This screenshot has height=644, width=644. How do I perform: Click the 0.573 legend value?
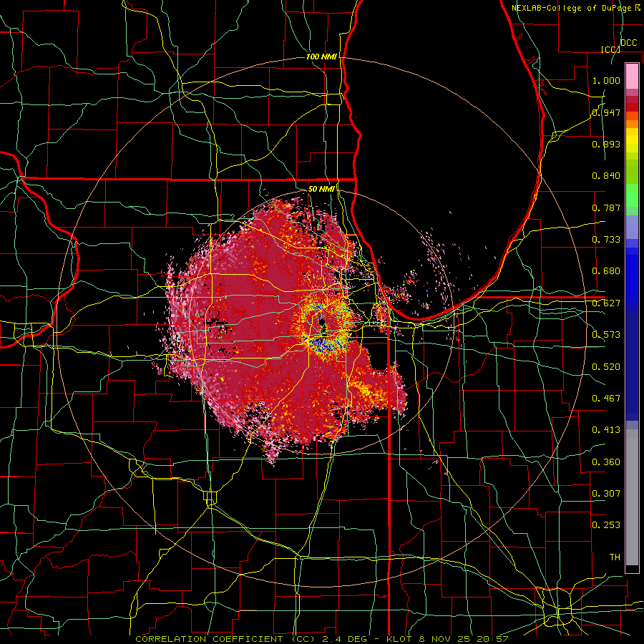606,335
